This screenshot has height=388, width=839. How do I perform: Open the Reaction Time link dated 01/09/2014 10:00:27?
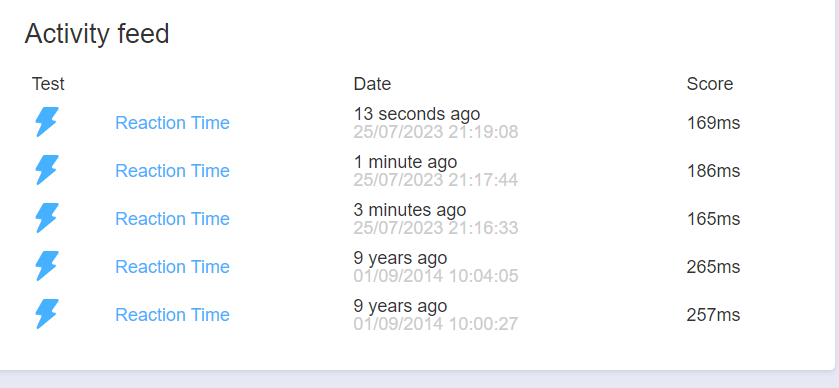(172, 315)
